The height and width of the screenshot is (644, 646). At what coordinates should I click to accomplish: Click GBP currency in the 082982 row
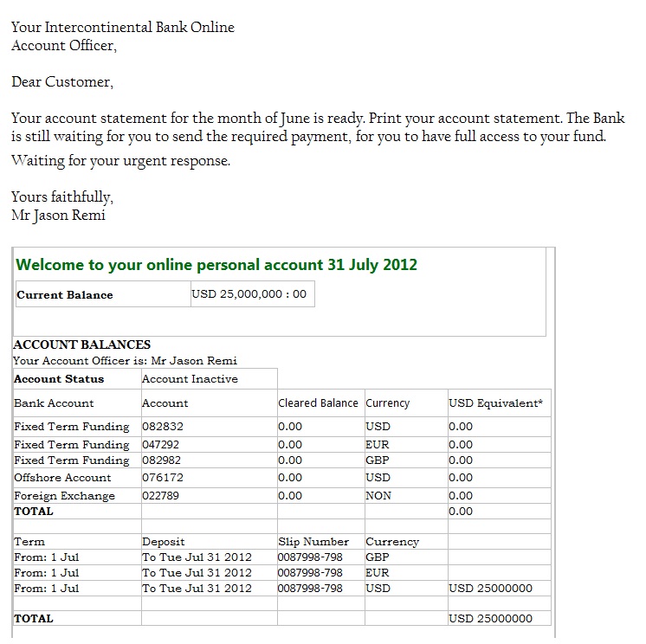pyautogui.click(x=378, y=460)
